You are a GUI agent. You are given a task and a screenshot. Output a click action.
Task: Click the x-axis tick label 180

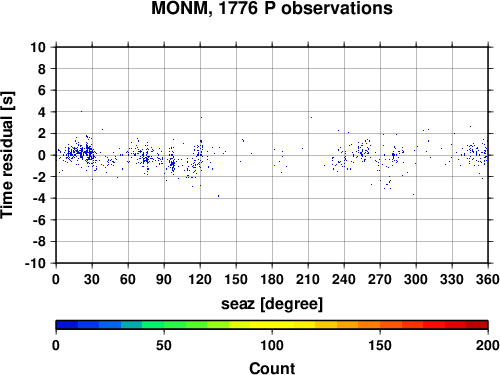[x=272, y=279]
